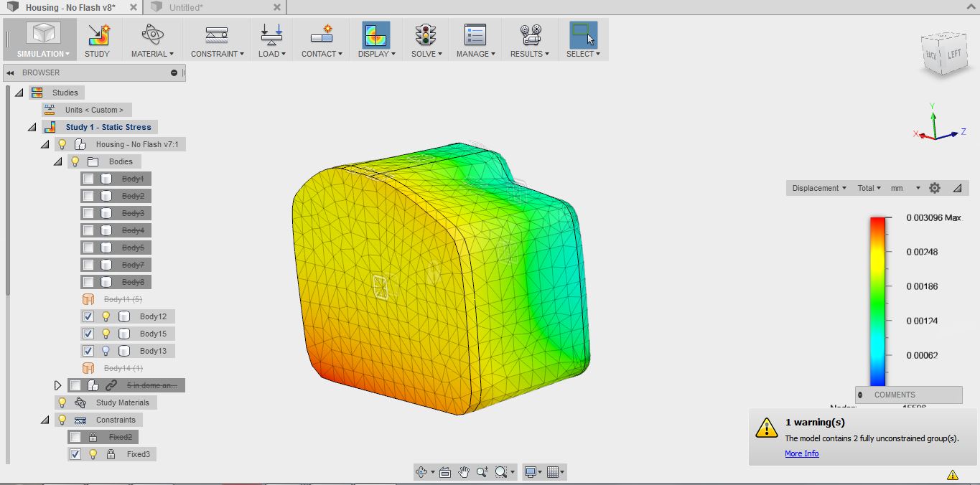Collapse the Browser panel
Screen dimensions: 980x485
coord(9,72)
